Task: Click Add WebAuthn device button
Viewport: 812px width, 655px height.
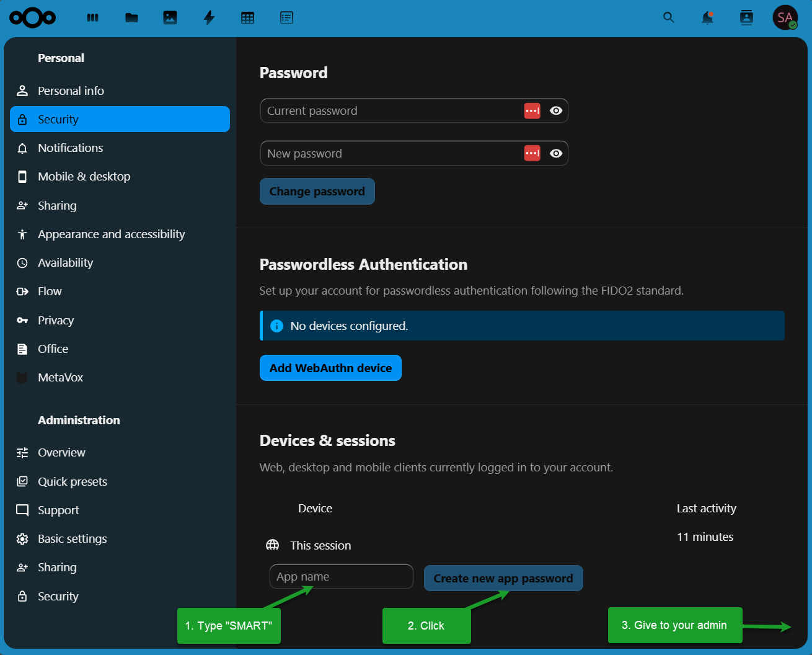Action: click(x=330, y=368)
